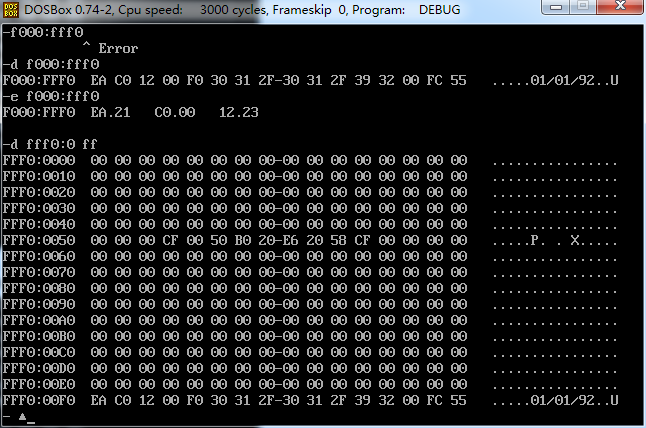
Task: Click address FFF0:00E0
Action: pyautogui.click(x=39, y=384)
